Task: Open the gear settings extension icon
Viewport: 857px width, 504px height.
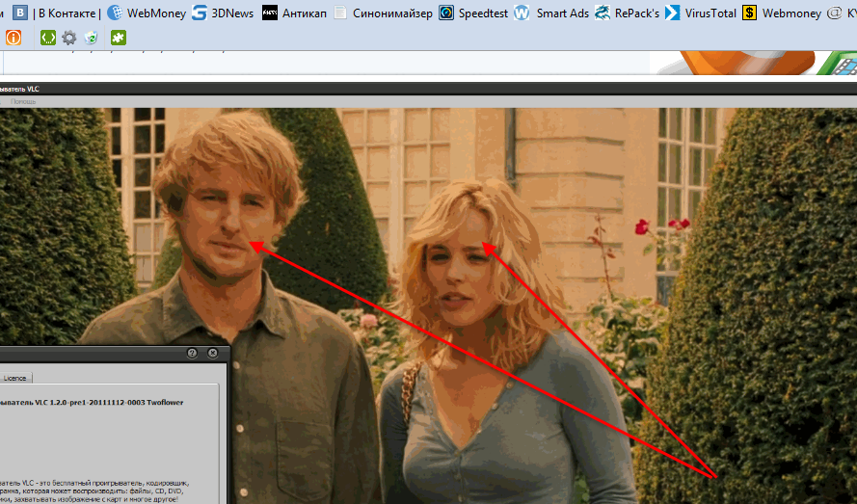Action: pyautogui.click(x=69, y=38)
